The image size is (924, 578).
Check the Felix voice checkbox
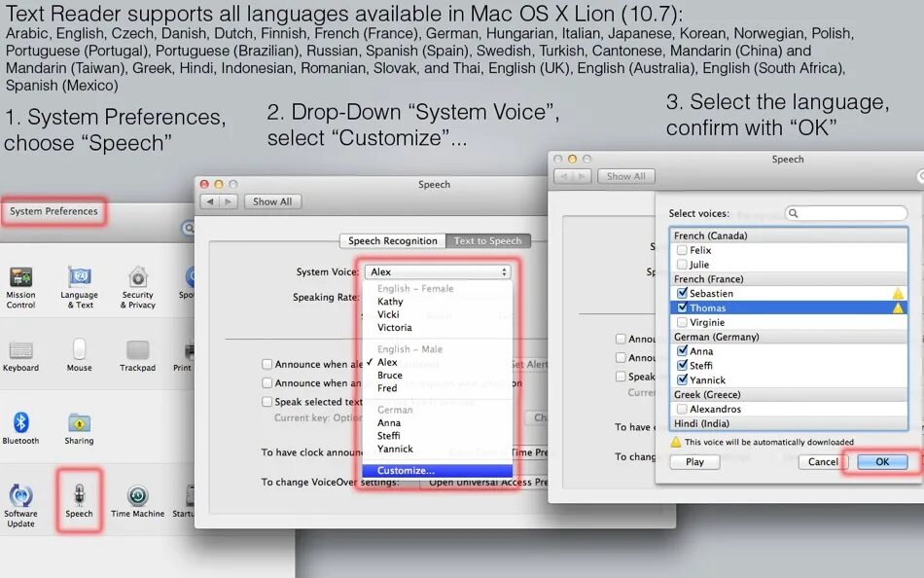682,250
